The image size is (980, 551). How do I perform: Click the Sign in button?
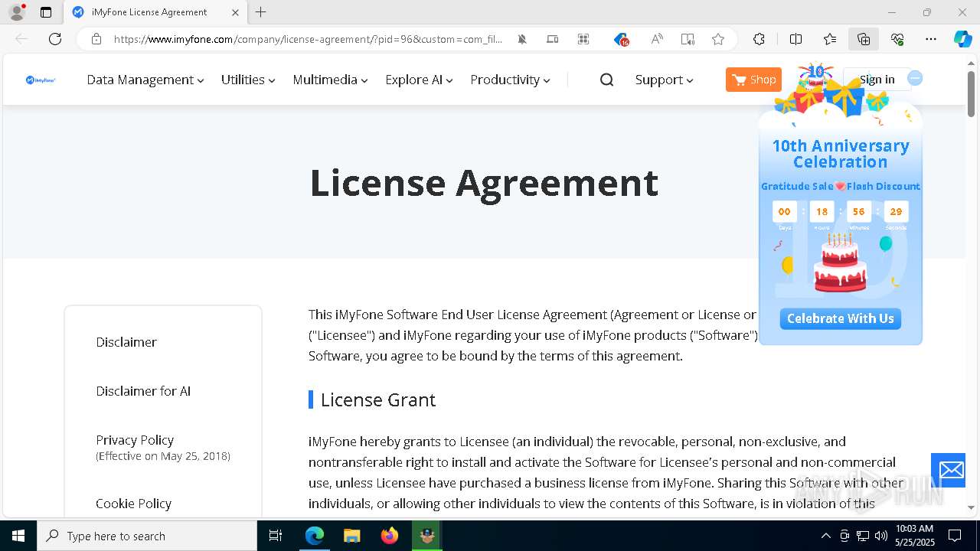coord(877,80)
